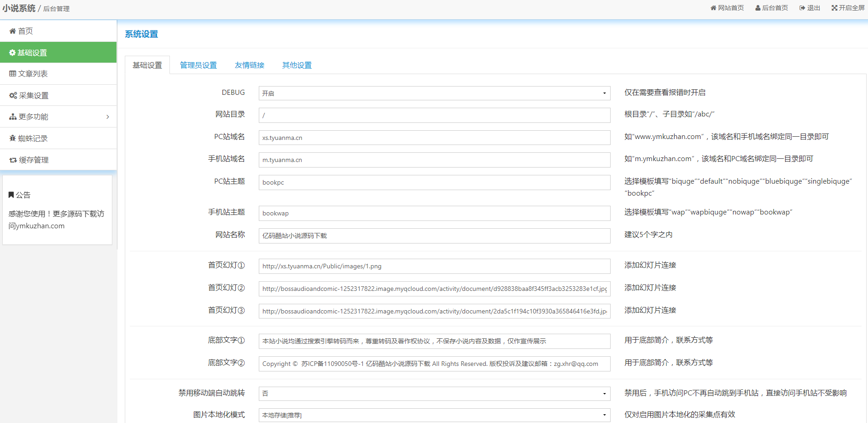Click the 首页幻灯③ URL input

click(x=434, y=311)
